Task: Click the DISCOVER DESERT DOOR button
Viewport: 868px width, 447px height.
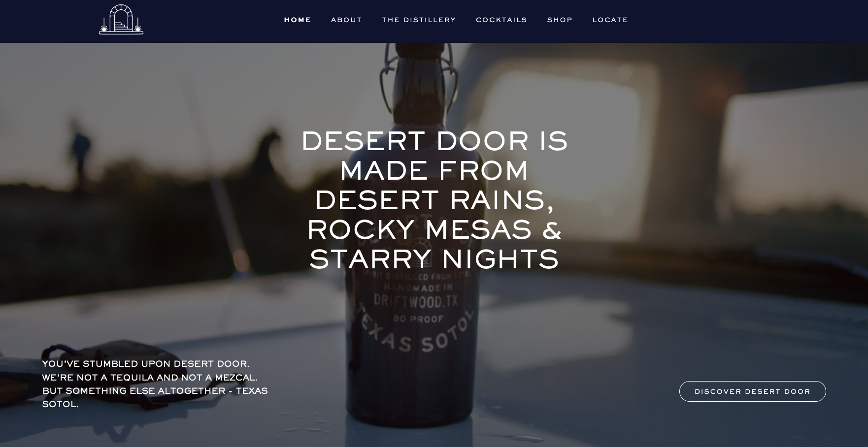Action: [x=752, y=391]
